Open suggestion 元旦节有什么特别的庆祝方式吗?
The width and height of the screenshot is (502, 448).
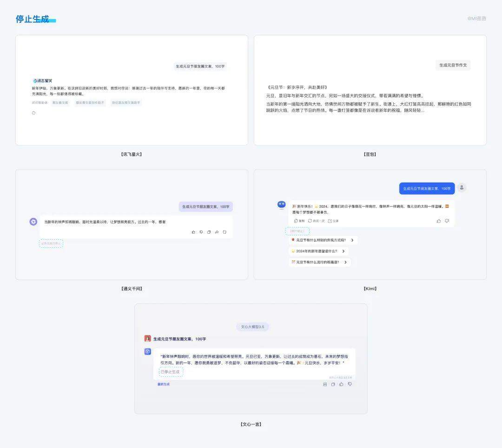(323, 240)
